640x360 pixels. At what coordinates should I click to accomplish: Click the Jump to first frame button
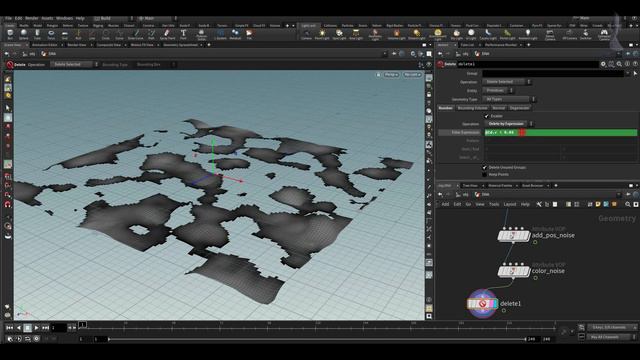[9, 327]
